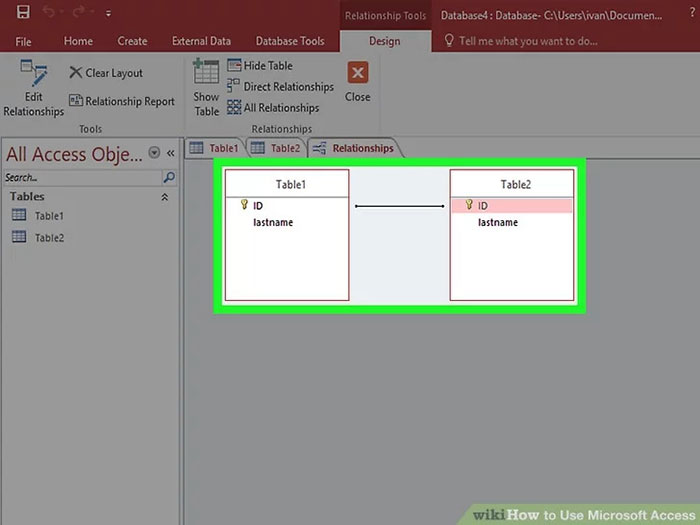The width and height of the screenshot is (700, 525).
Task: Select Table1 in the navigation pane
Action: 48,215
